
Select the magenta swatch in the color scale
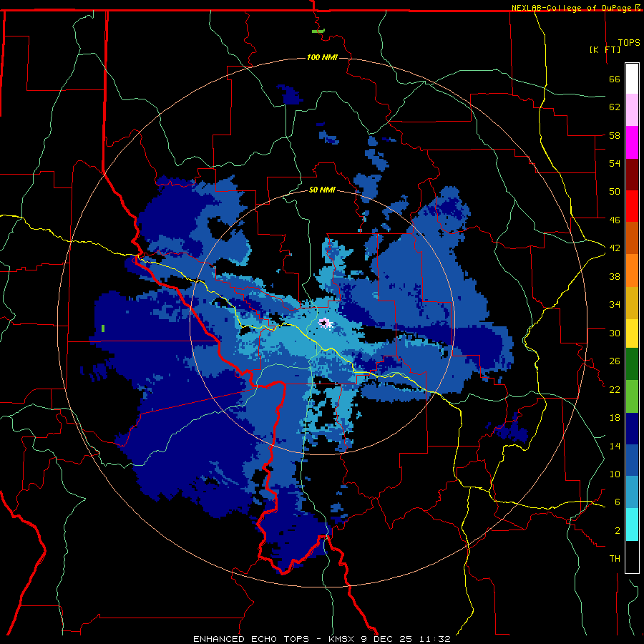pos(632,142)
